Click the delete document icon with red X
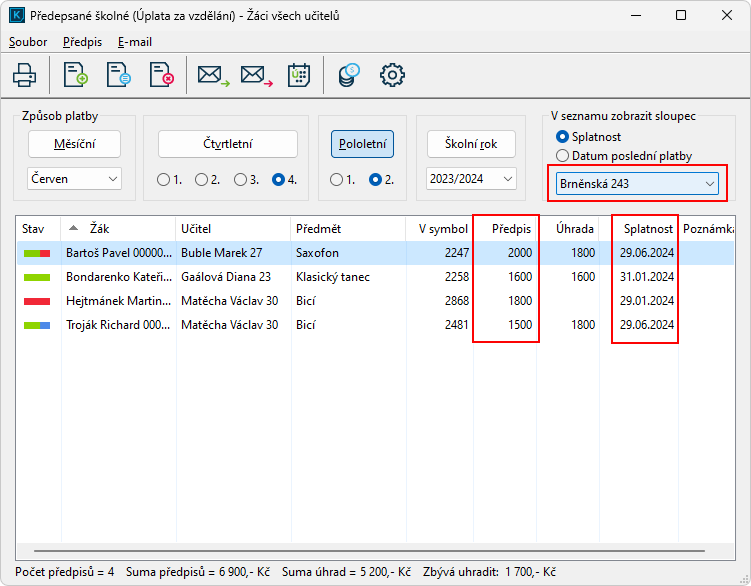 coord(161,75)
